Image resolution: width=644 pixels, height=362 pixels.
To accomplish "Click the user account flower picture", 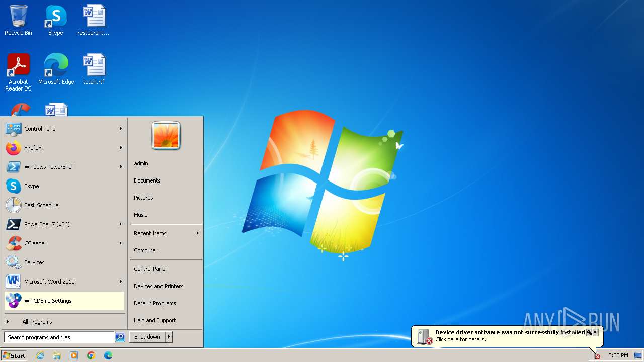I will 166,136.
